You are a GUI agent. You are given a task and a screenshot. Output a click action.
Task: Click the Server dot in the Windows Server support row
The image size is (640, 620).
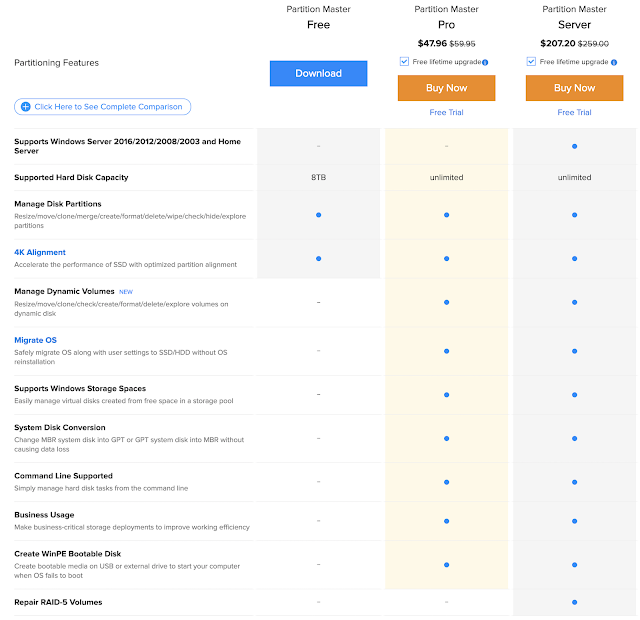click(x=574, y=146)
